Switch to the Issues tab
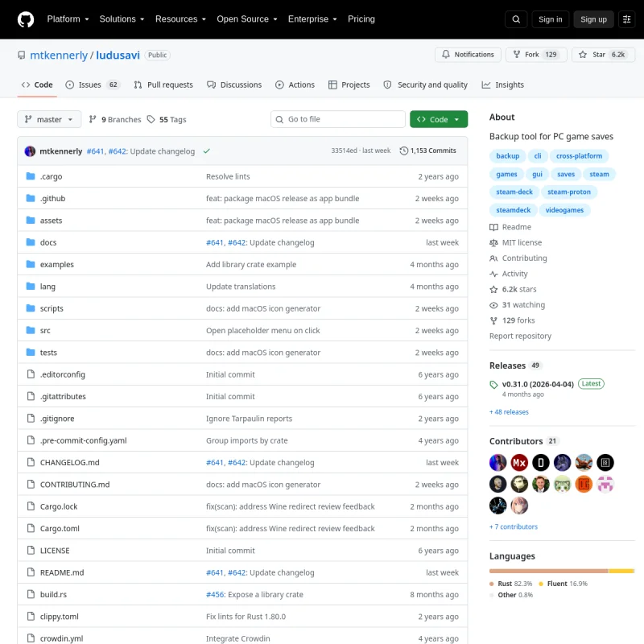This screenshot has height=644, width=644. coord(93,85)
